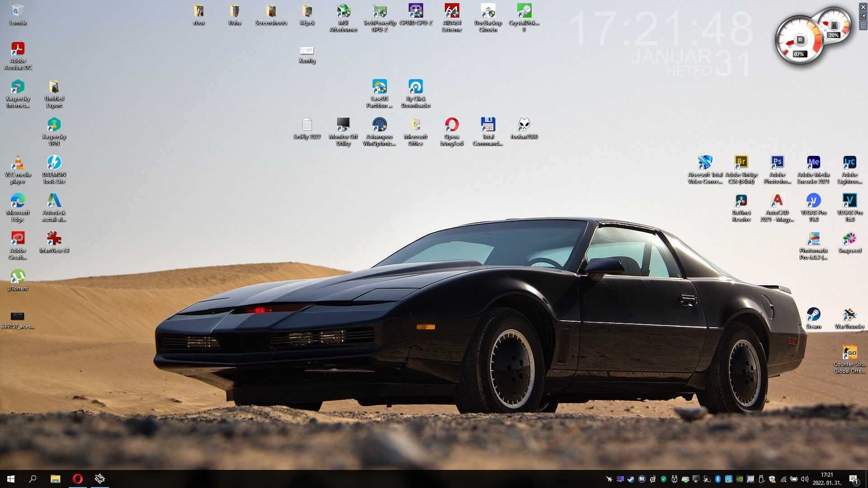The image size is (868, 488).
Task: Click the CPU meter gadget dial
Action: [x=799, y=41]
